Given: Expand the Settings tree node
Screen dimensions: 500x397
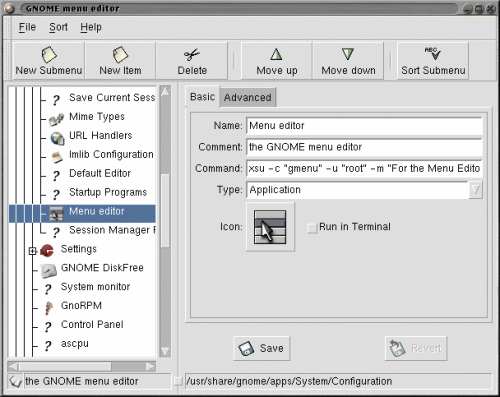Looking at the screenshot, I should tap(32, 251).
